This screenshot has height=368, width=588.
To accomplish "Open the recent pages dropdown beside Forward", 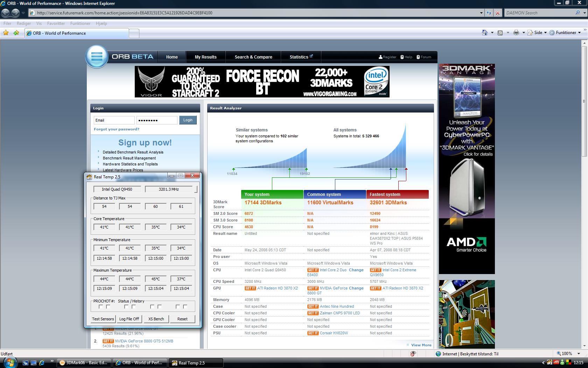I will 23,13.
